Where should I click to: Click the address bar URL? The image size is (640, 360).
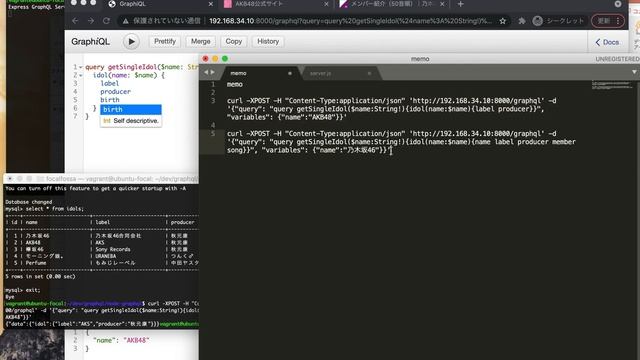(350, 21)
